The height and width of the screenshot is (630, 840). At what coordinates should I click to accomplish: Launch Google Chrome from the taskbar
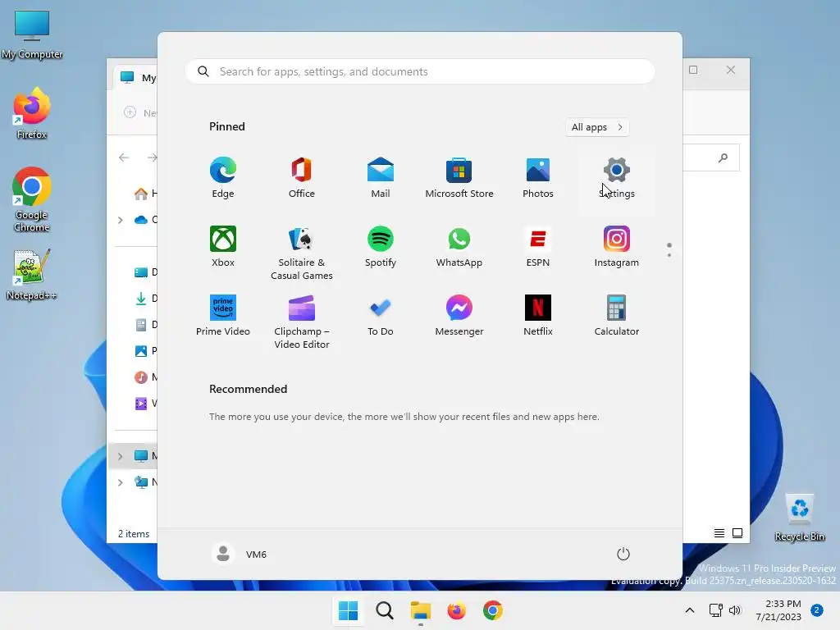click(x=493, y=610)
